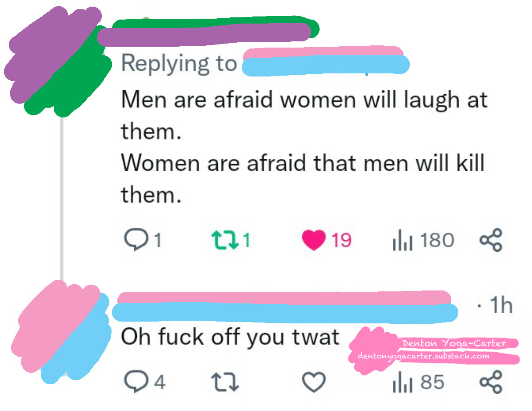
Task: Click the reply icon on the first tweet
Action: [136, 240]
